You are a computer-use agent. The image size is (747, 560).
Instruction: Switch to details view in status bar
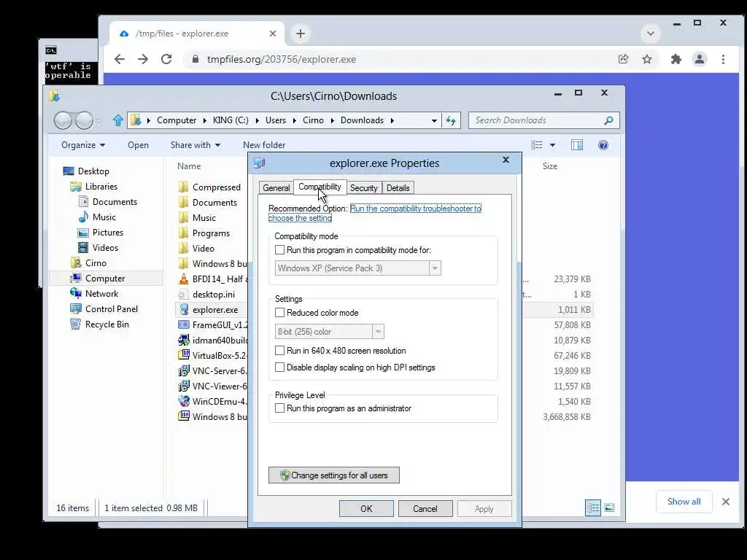coord(592,507)
